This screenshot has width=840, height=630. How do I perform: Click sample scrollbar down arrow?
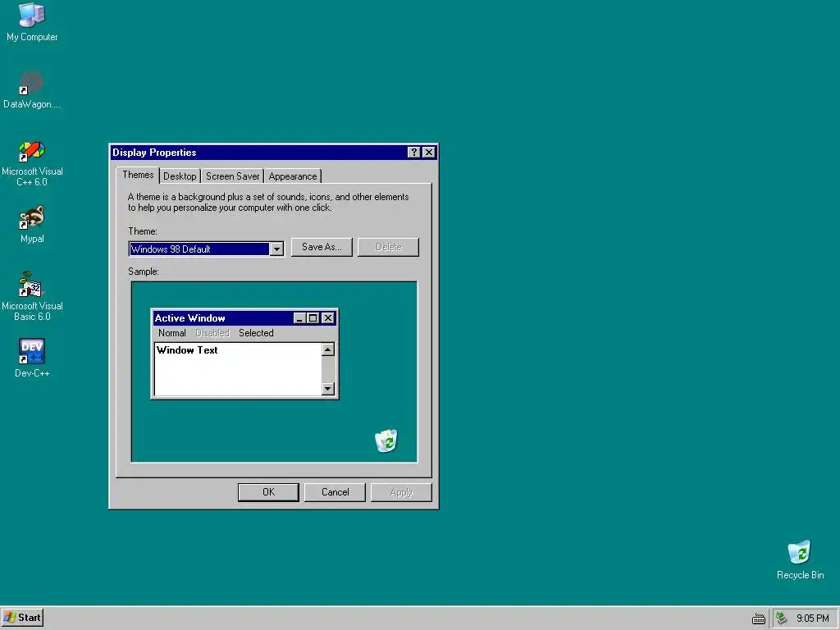pyautogui.click(x=328, y=388)
